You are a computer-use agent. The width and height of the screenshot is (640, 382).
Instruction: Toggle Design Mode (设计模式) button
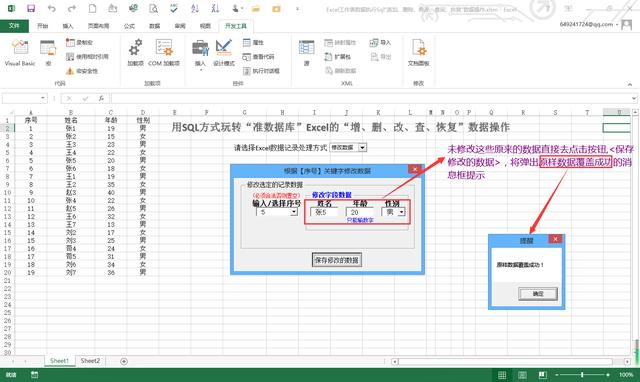point(224,52)
